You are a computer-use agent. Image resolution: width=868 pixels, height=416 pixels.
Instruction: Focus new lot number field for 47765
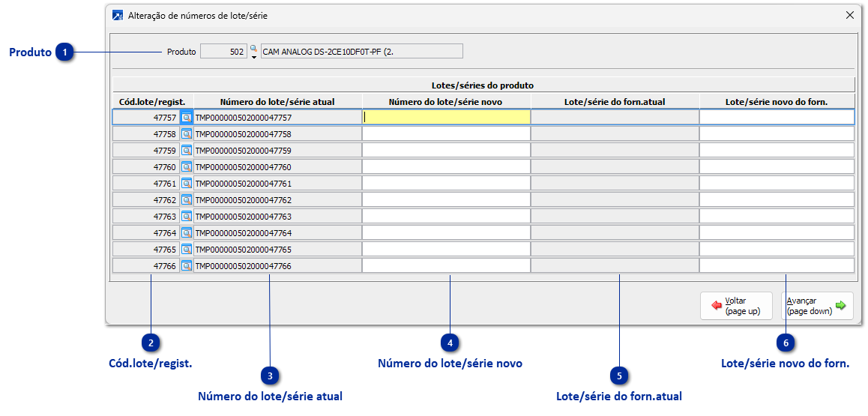tap(446, 249)
